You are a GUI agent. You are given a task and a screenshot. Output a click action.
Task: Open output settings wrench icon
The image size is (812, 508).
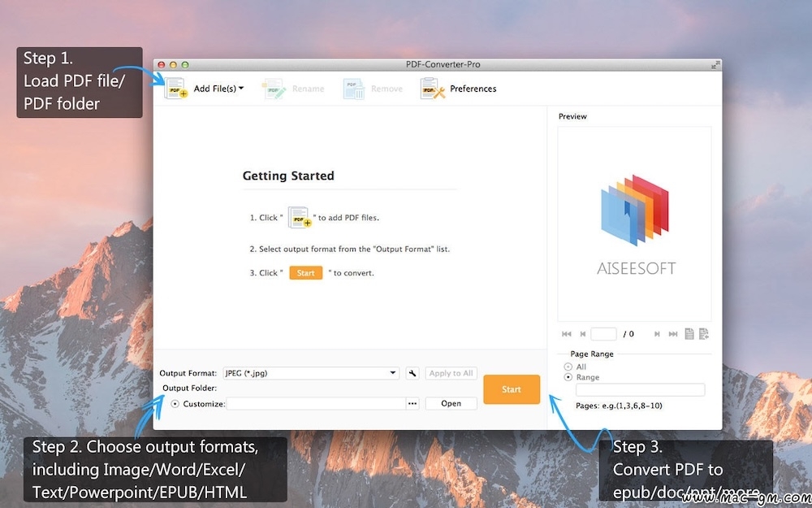click(x=412, y=373)
